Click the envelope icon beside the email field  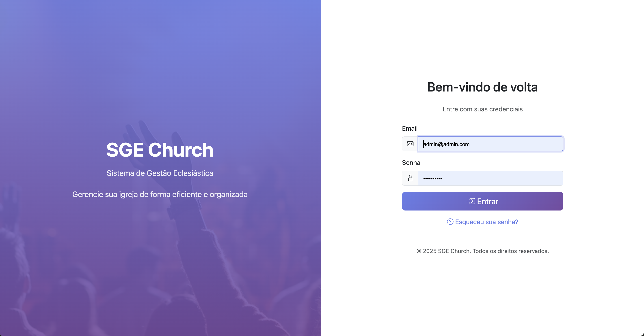click(410, 144)
